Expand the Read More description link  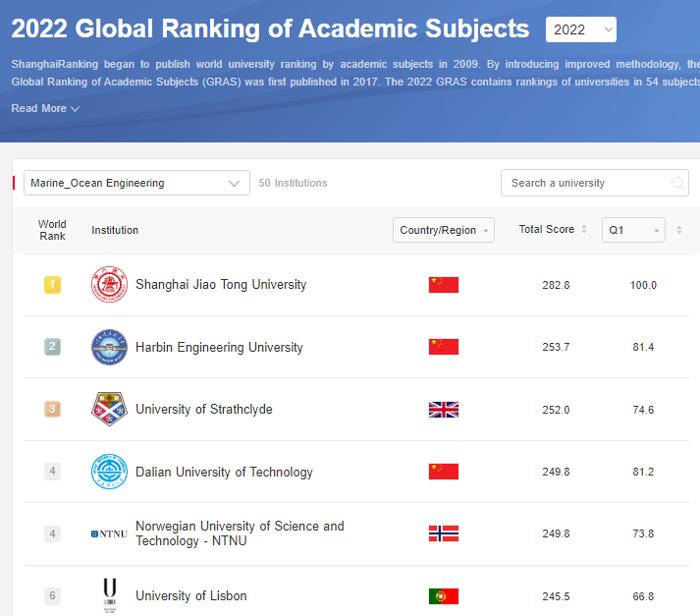45,108
